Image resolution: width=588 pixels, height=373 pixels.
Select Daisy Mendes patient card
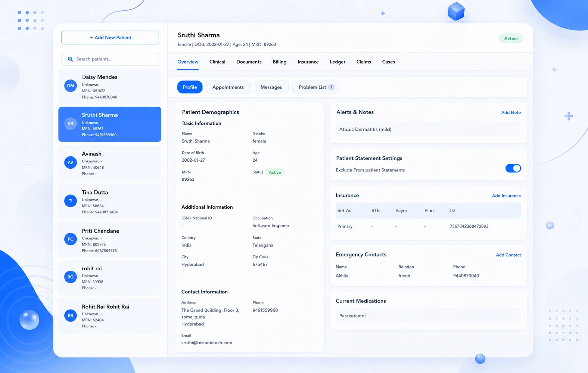click(110, 86)
